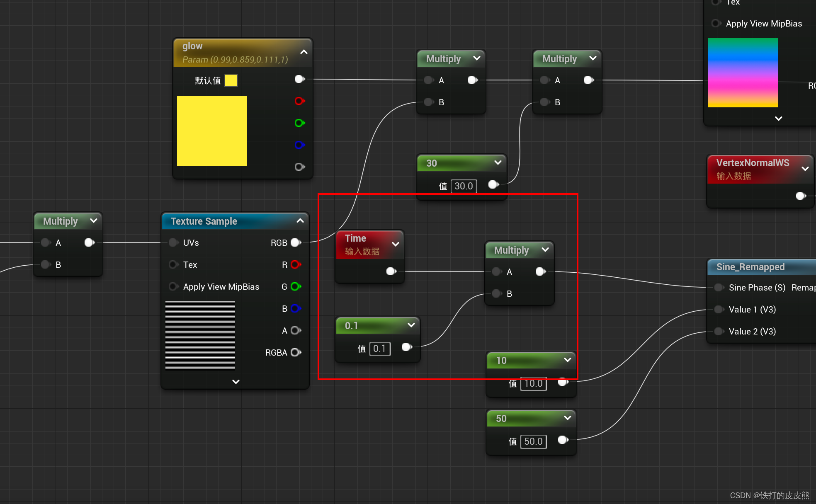The width and height of the screenshot is (816, 504).
Task: Click striped Texture Sample Apply View MipBias pin
Action: (x=173, y=287)
